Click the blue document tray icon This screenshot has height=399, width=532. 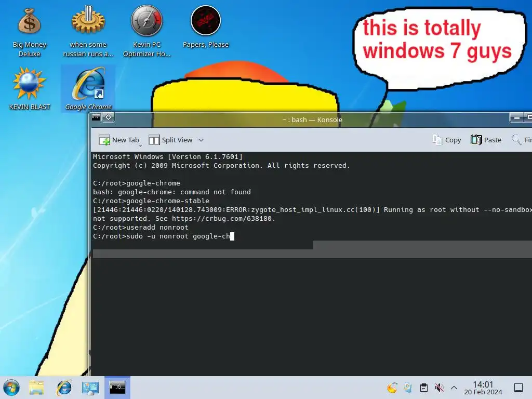(x=408, y=388)
